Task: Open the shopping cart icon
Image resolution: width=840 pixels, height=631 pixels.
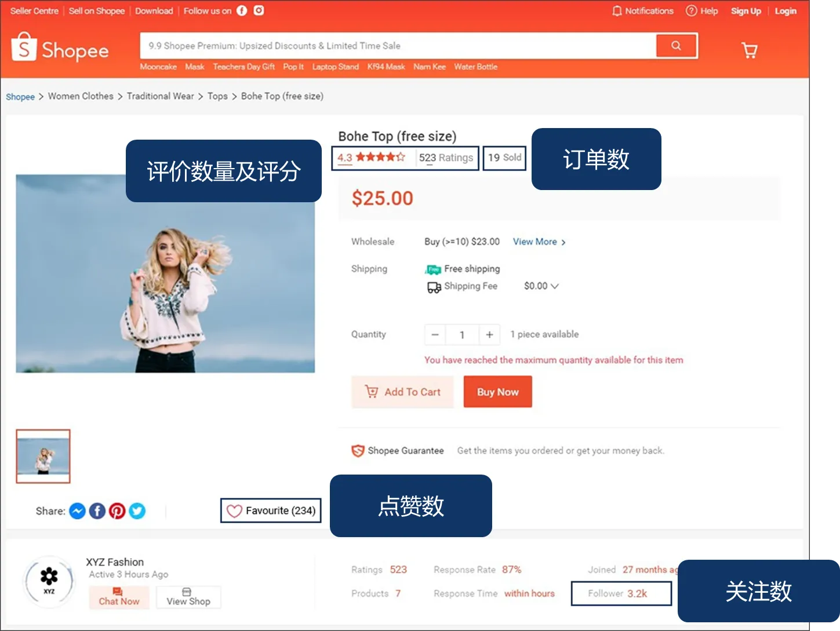Action: click(749, 50)
